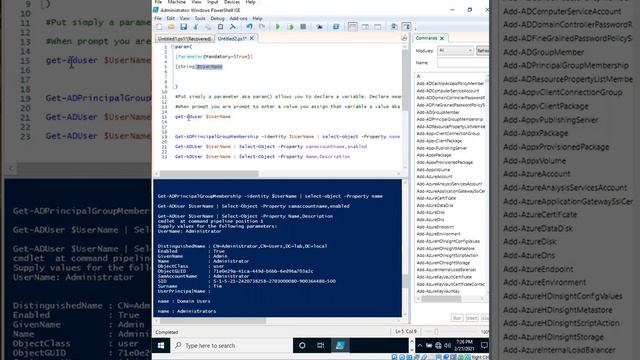The image size is (640, 360).
Task: Save the script using the floppy icon
Action: pyautogui.click(x=184, y=27)
